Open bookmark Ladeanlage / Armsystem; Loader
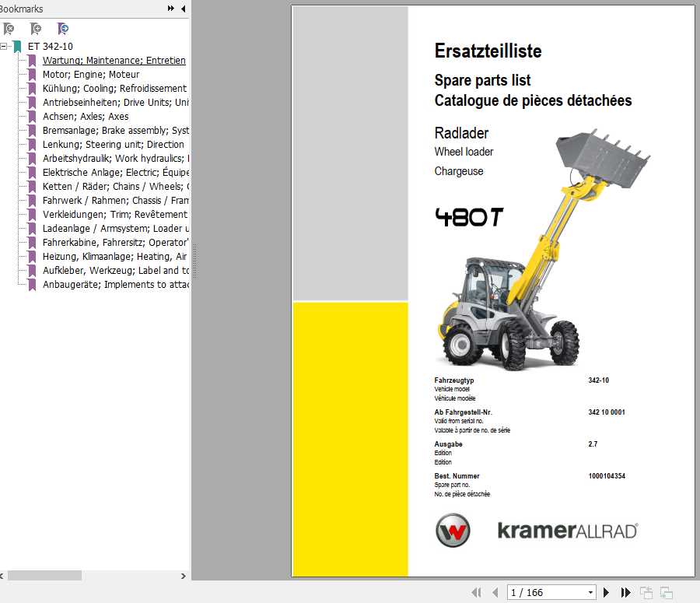 (x=115, y=228)
